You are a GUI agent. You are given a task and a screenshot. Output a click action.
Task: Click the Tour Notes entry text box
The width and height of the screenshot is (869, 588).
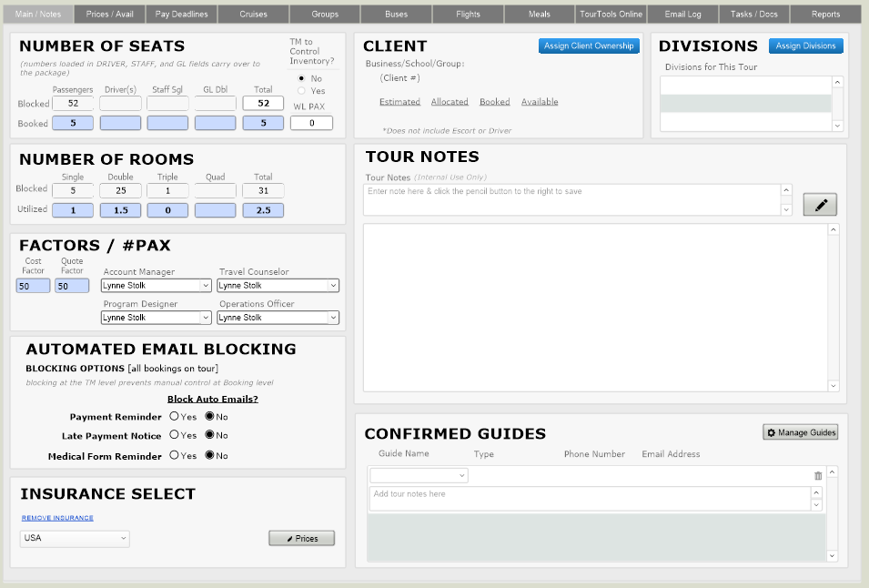click(x=572, y=199)
